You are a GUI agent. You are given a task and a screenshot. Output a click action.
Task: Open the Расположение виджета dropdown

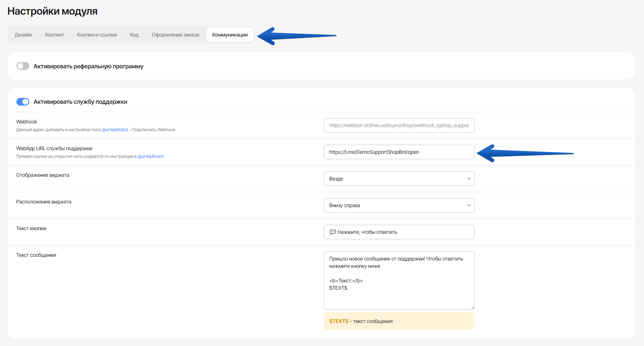pos(399,205)
